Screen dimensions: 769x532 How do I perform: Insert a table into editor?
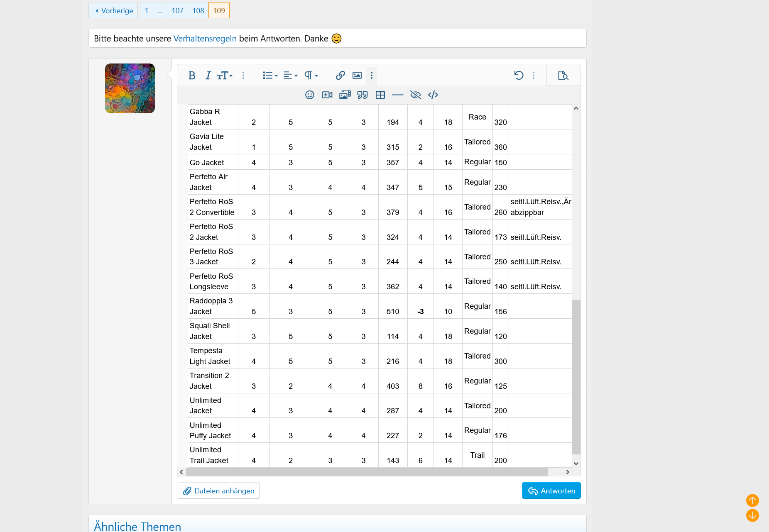[380, 95]
